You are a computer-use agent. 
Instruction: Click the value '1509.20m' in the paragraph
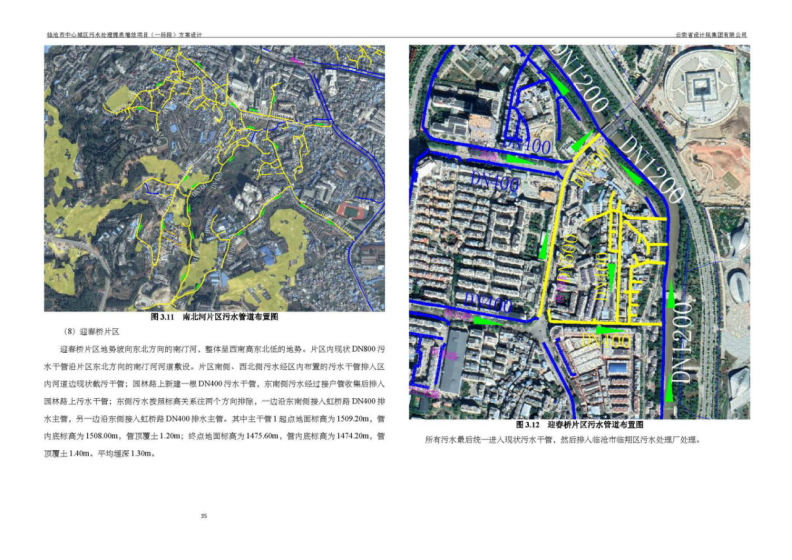click(353, 419)
